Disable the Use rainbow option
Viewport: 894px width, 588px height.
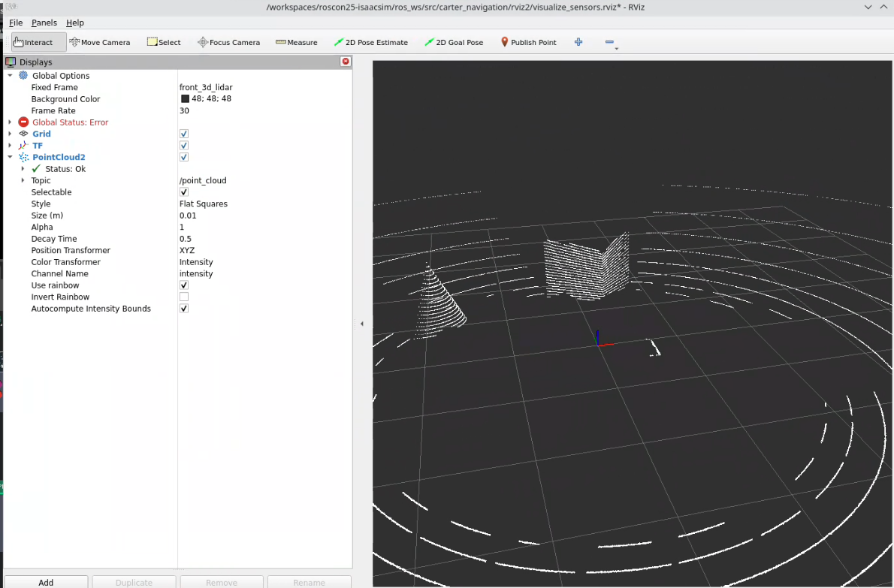(x=183, y=285)
